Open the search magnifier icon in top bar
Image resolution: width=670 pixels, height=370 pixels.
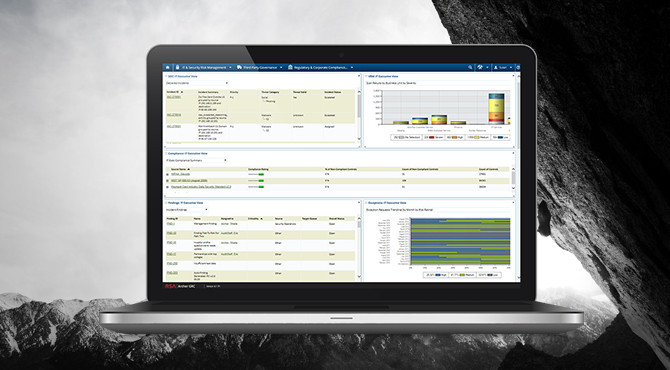pos(470,68)
